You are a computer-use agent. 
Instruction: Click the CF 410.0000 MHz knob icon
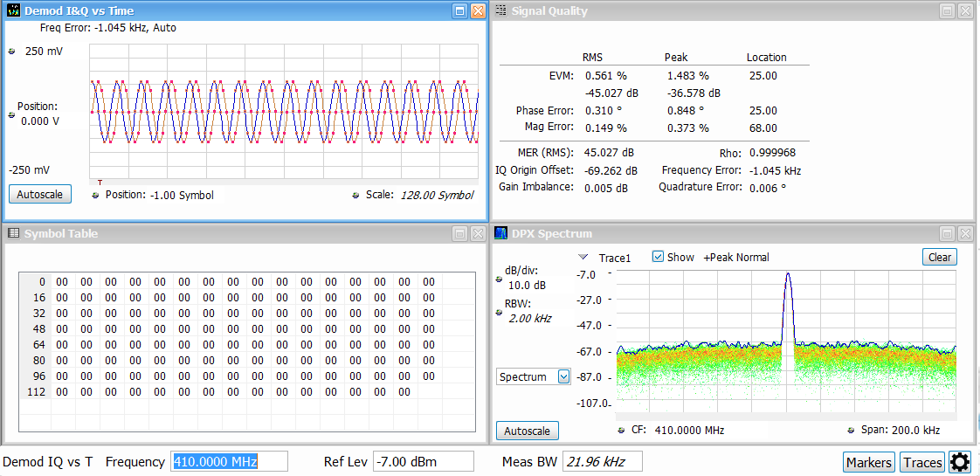point(620,431)
